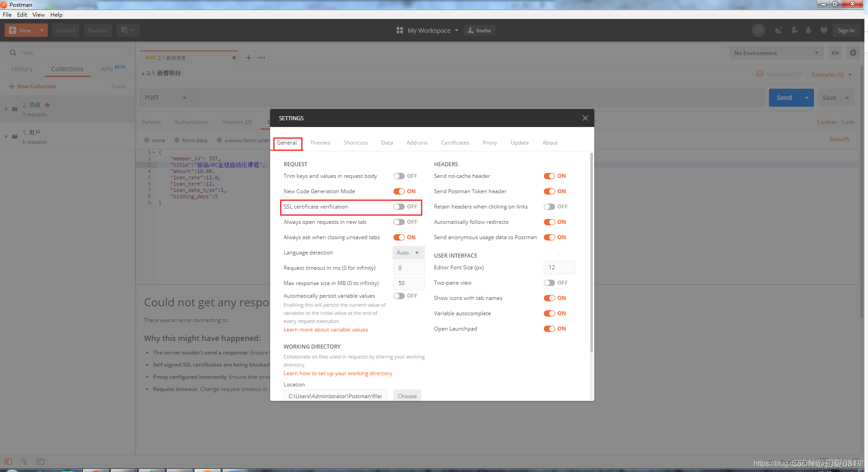868x472 pixels.
Task: Toggle Always ask when closing unsaved tabs
Action: click(399, 237)
